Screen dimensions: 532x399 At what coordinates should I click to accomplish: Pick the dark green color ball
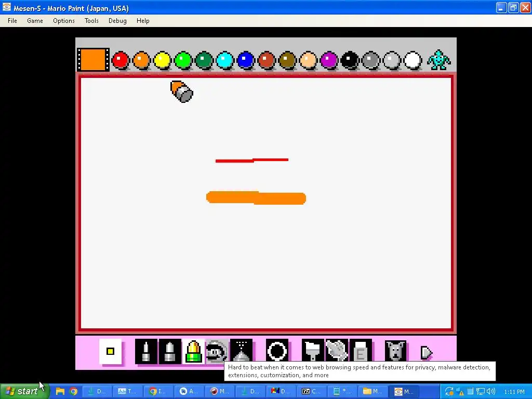pos(204,60)
